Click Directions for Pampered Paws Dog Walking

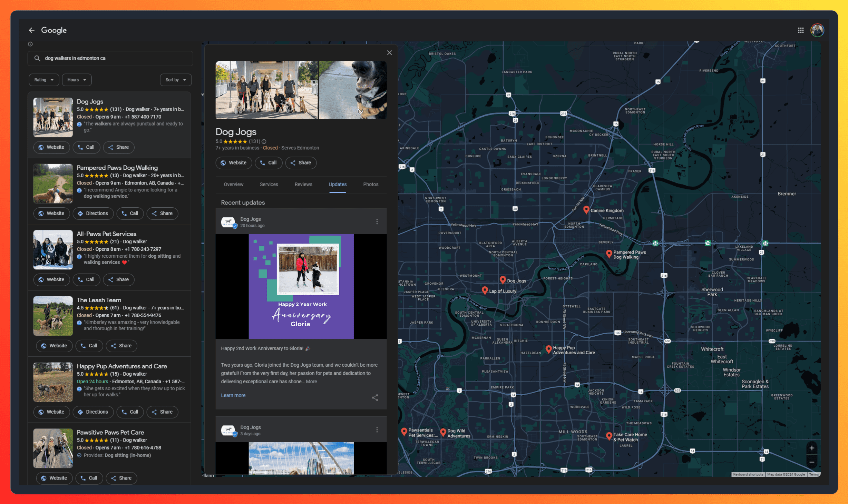click(x=93, y=214)
